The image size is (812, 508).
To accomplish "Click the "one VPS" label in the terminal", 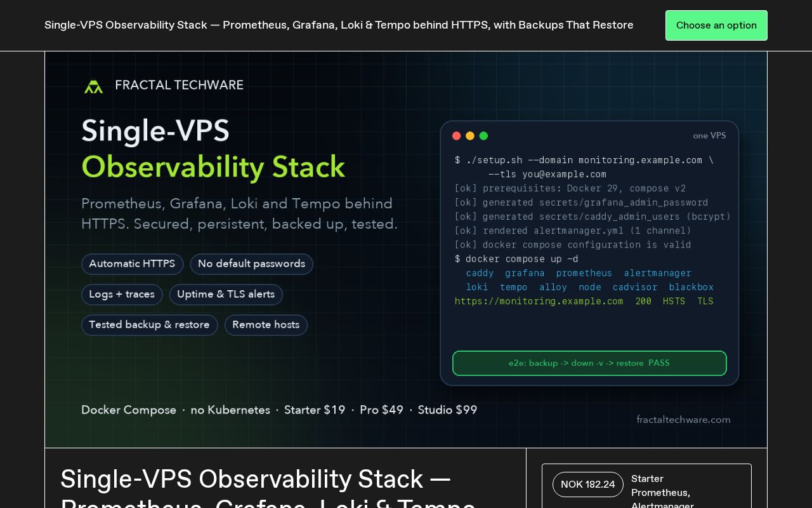I will pyautogui.click(x=709, y=136).
